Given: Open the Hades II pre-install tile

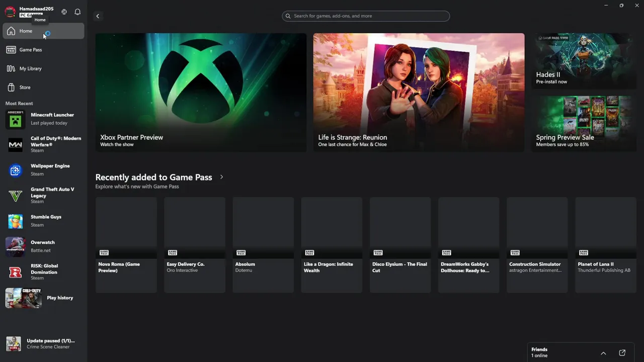Looking at the screenshot, I should click(584, 61).
